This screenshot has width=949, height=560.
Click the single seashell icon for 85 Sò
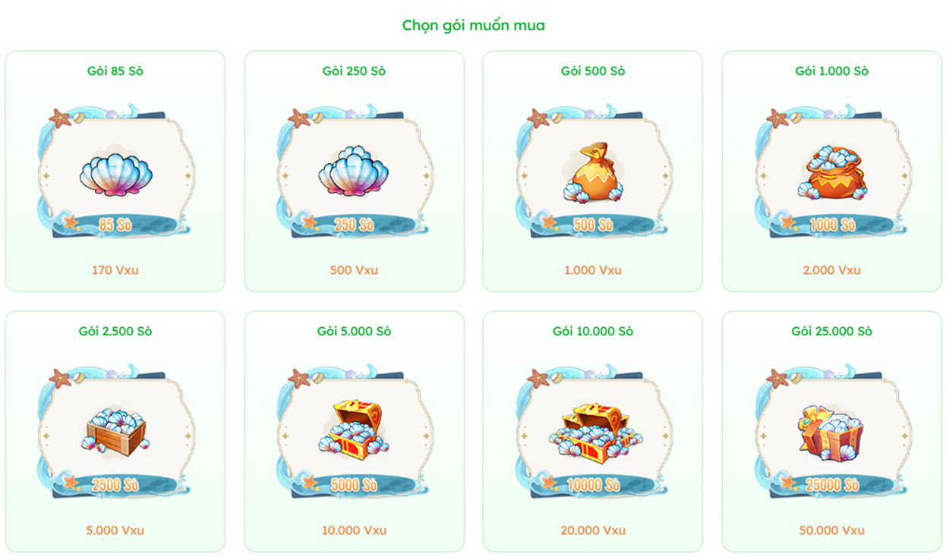coord(115,174)
